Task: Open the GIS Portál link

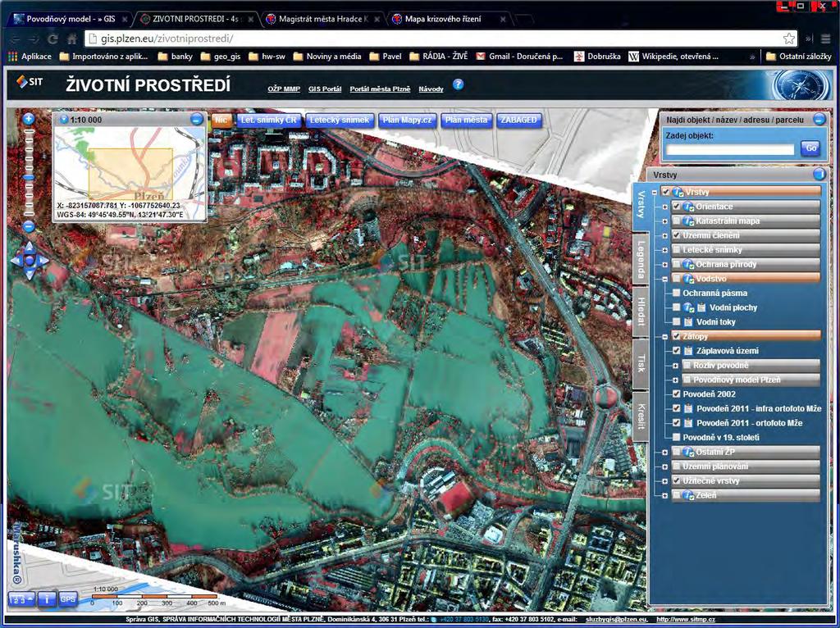Action: point(325,89)
